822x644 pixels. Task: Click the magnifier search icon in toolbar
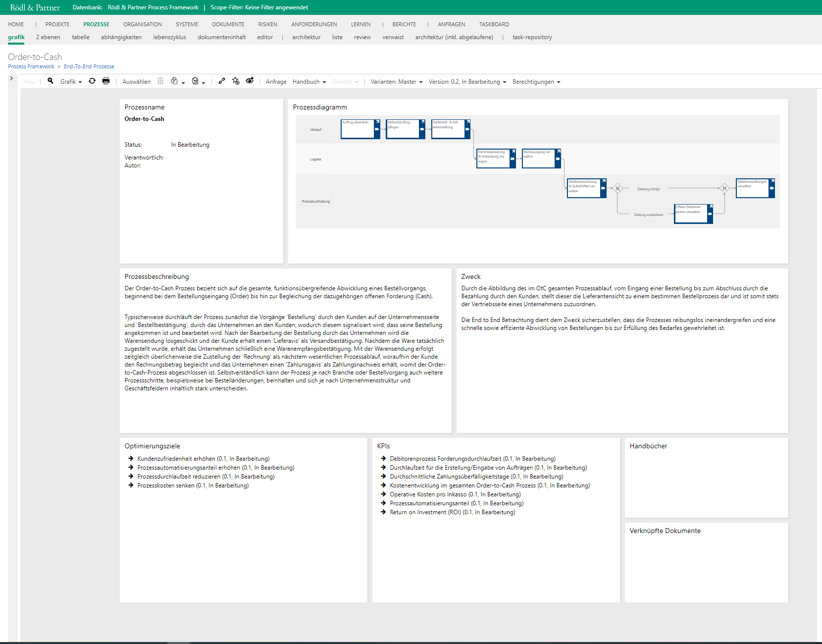(50, 81)
